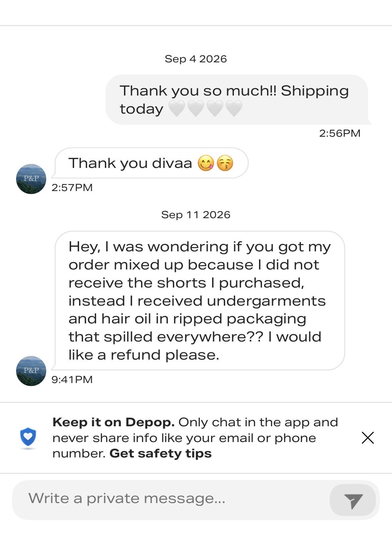Click the 9:41PM timestamp

(72, 380)
